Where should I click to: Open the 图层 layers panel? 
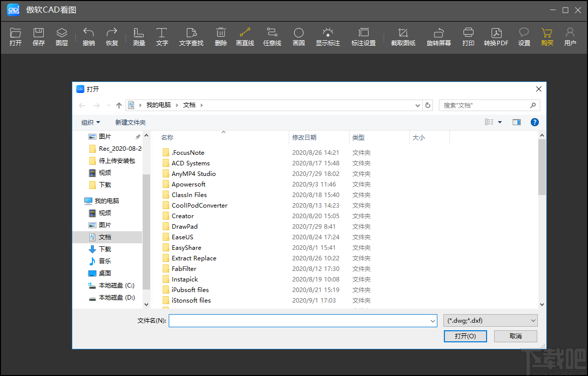point(62,36)
